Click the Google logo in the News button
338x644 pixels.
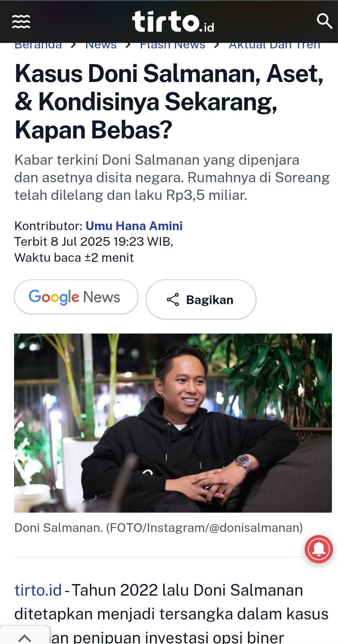tap(54, 297)
